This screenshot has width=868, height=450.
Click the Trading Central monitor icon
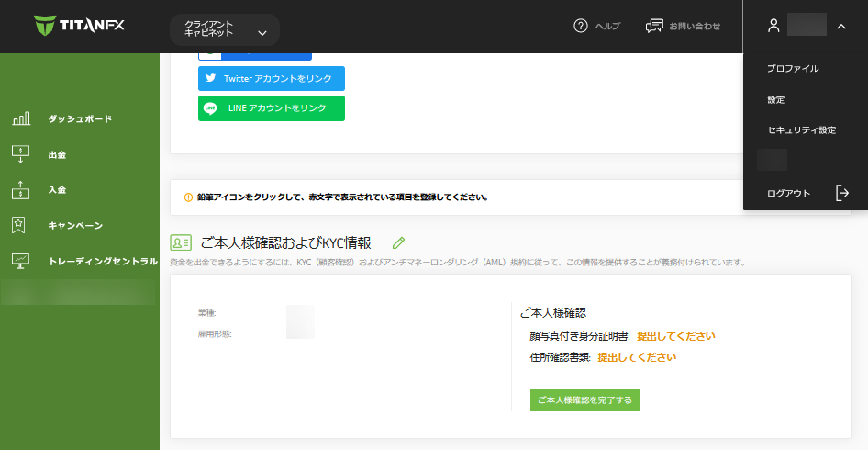tap(21, 261)
